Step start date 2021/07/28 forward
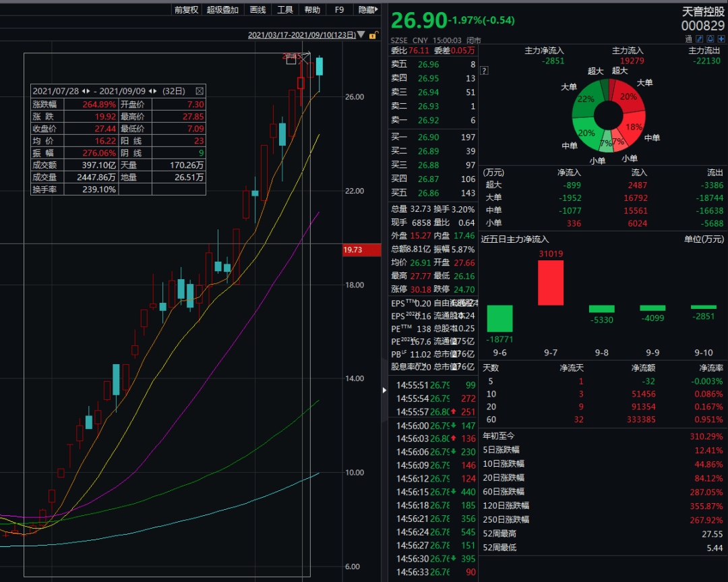Image resolution: width=728 pixels, height=582 pixels. click(x=88, y=91)
